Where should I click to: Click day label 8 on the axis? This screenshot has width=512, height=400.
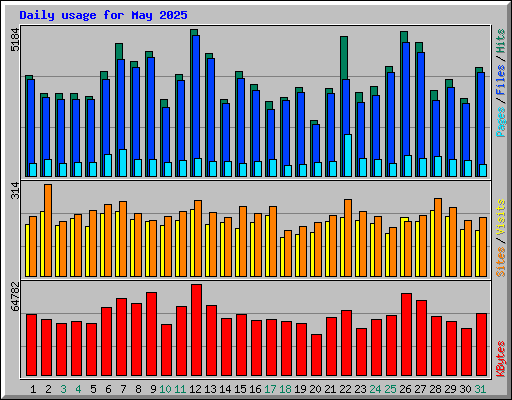[x=138, y=389]
